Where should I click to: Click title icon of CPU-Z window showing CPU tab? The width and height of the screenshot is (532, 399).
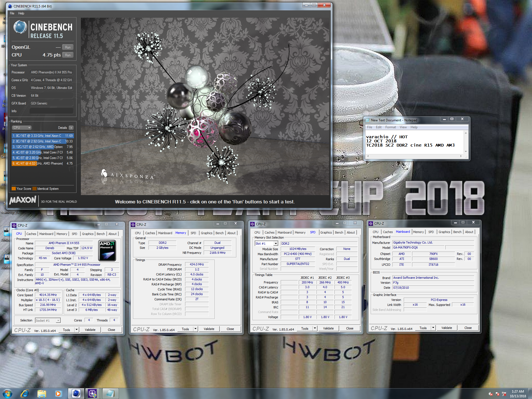14,225
